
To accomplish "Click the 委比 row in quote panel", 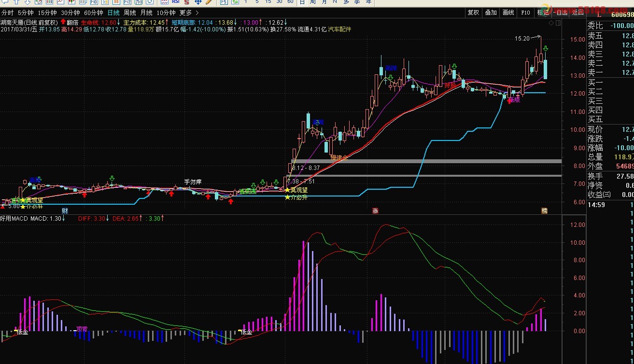I will (610, 26).
